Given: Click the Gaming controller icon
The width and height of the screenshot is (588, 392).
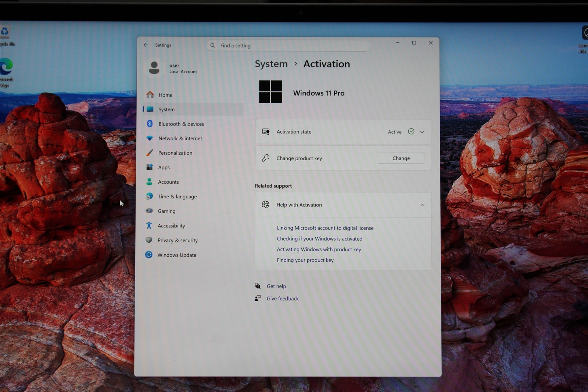Looking at the screenshot, I should point(149,211).
